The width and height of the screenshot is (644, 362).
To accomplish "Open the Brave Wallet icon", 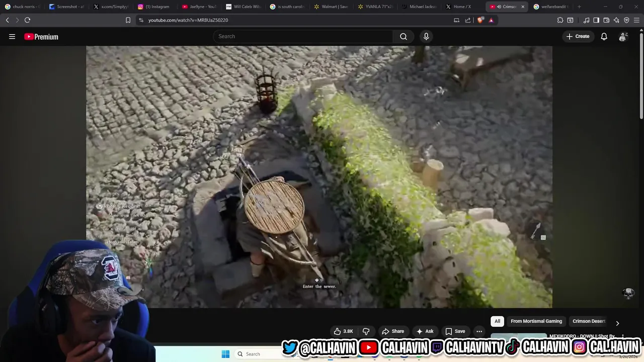I will [606, 20].
